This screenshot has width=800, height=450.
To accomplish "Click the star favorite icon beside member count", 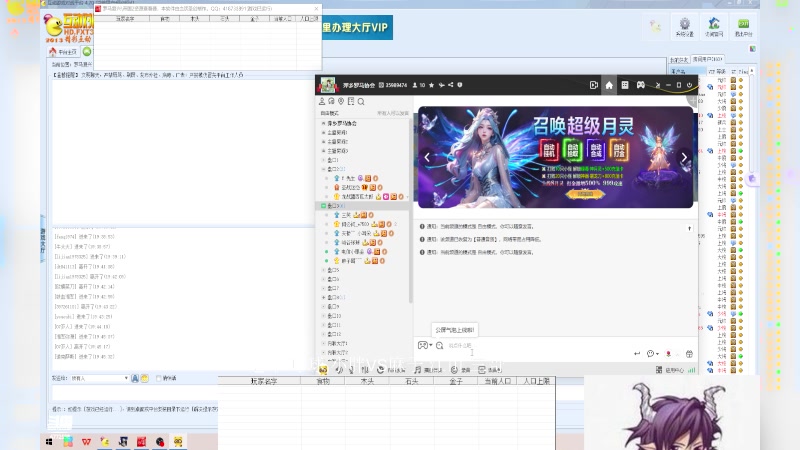I will pyautogui.click(x=432, y=85).
